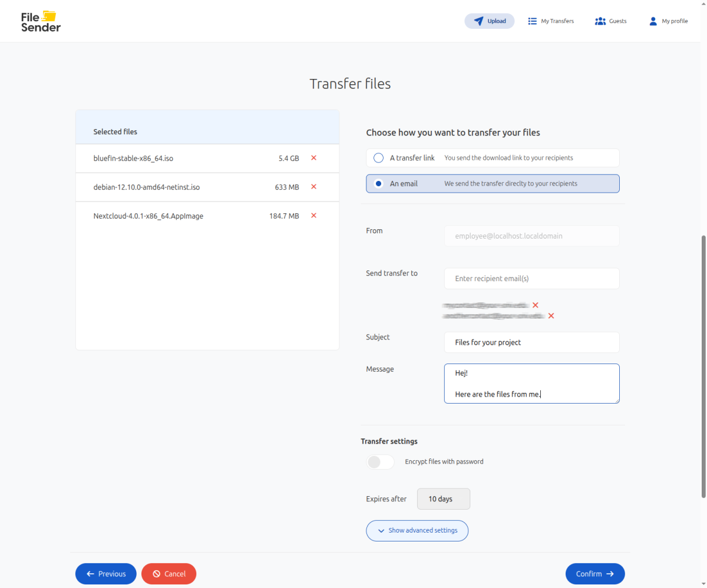Click the recipient email input field
707x588 pixels.
[531, 279]
